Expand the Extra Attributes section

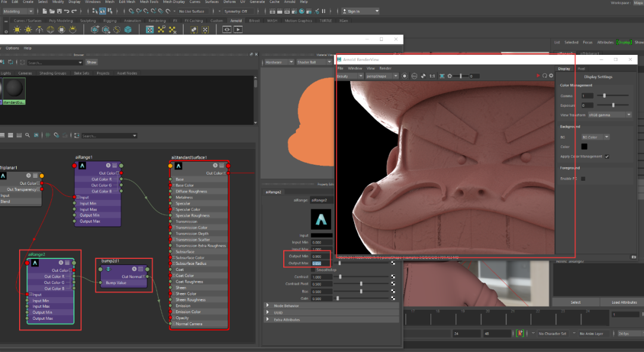click(330, 320)
